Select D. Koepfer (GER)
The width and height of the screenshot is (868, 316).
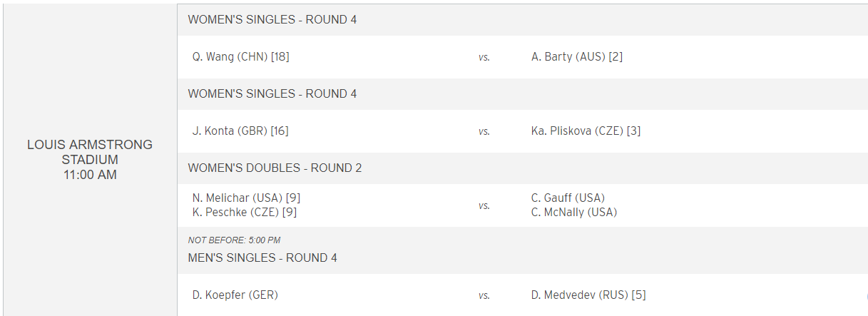click(235, 295)
